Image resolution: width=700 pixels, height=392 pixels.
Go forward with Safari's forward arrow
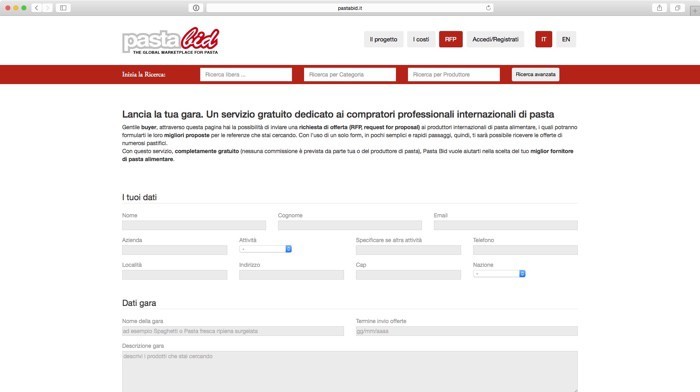[47, 8]
